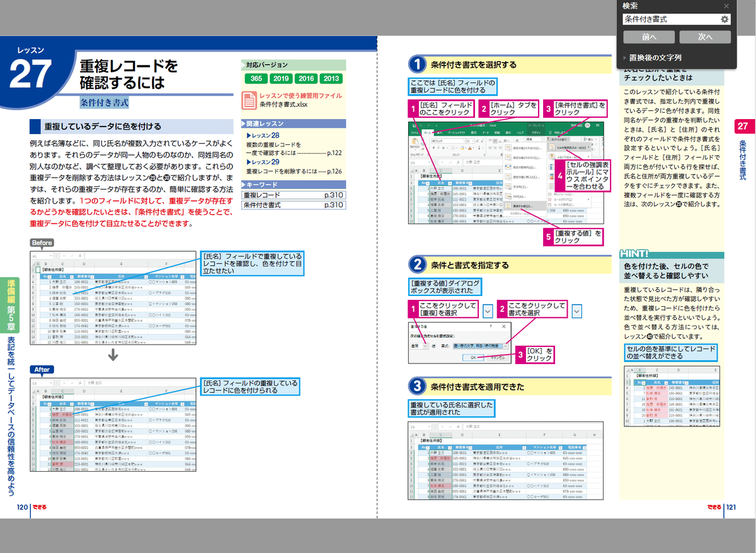Click the 365 version badge

coord(256,79)
